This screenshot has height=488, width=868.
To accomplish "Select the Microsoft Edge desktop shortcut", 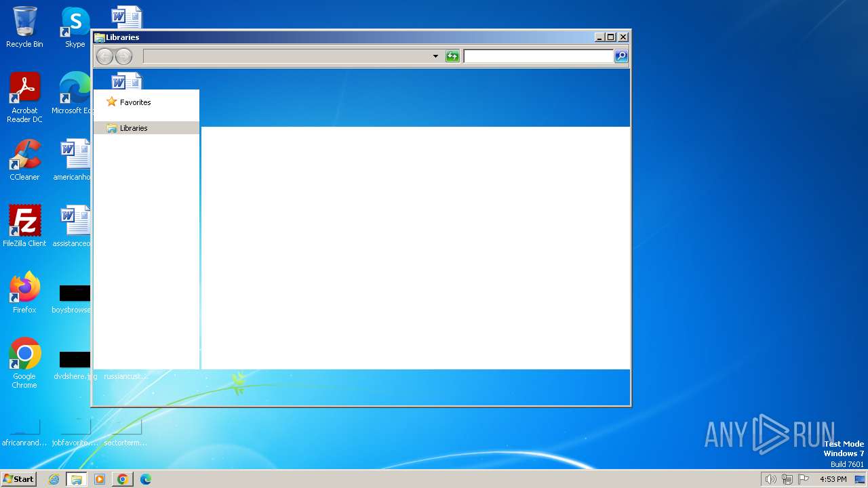I will click(x=71, y=94).
